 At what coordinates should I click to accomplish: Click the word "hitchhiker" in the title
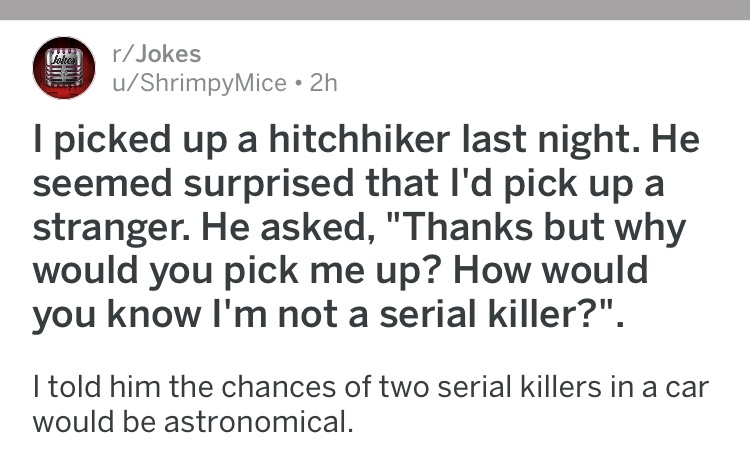pyautogui.click(x=359, y=139)
